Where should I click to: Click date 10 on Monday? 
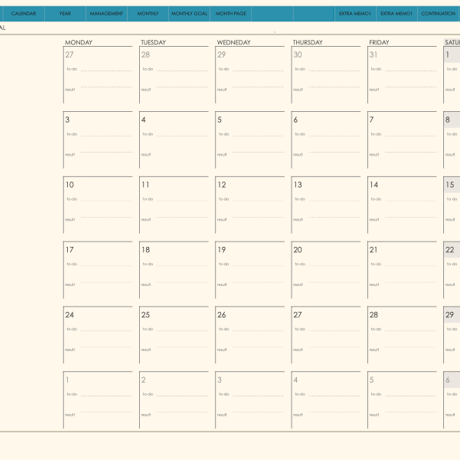[70, 185]
